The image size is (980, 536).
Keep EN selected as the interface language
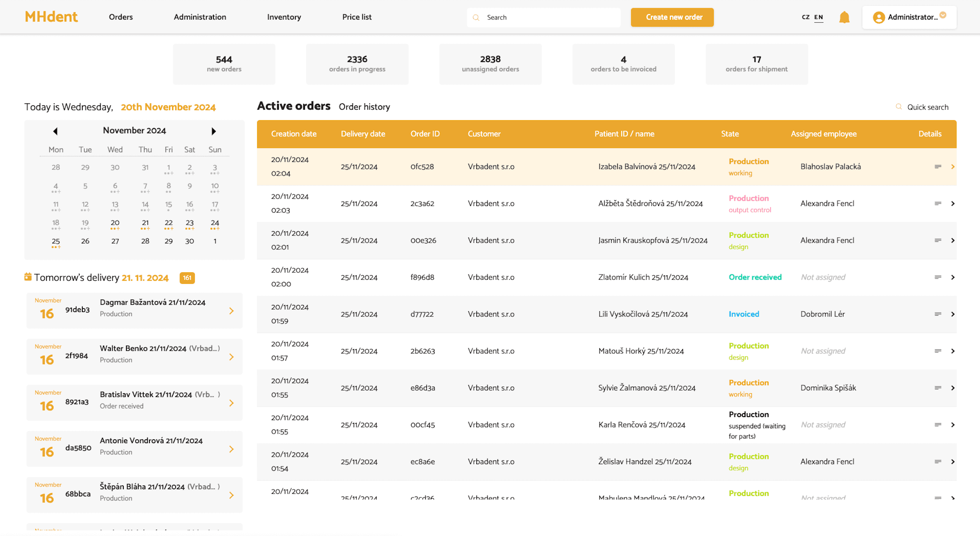(818, 17)
